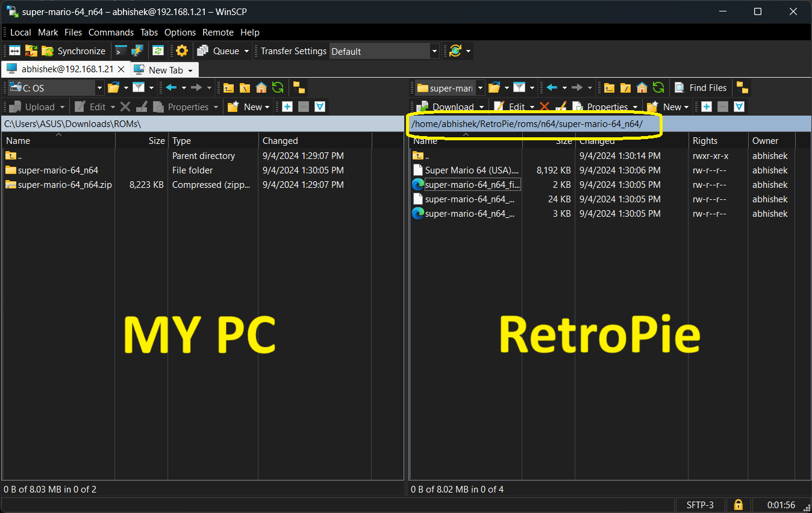The height and width of the screenshot is (513, 812).
Task: Click local panel select files plus icon
Action: coord(287,107)
